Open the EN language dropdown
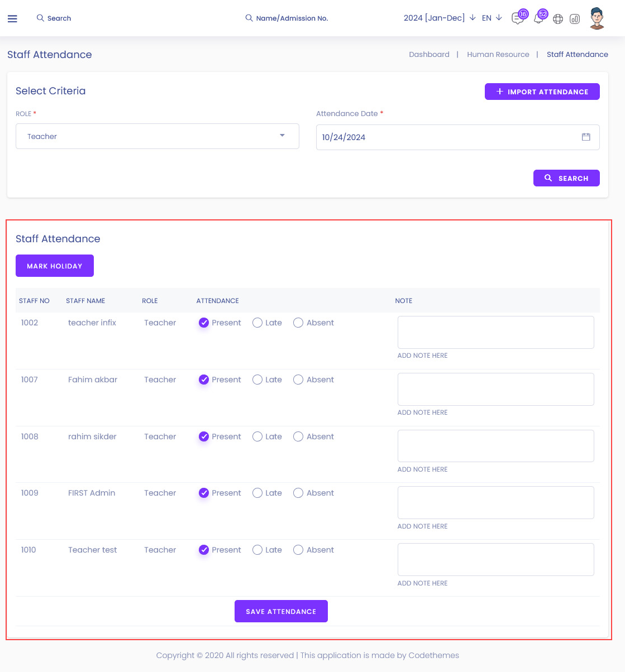 pos(492,18)
